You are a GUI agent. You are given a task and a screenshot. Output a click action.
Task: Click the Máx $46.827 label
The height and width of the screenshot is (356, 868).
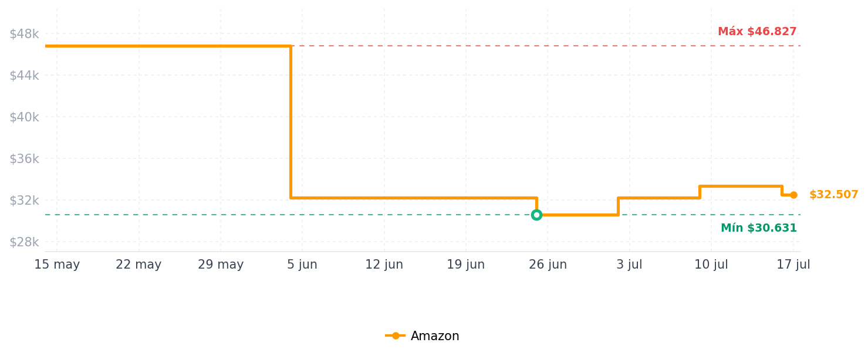(757, 32)
